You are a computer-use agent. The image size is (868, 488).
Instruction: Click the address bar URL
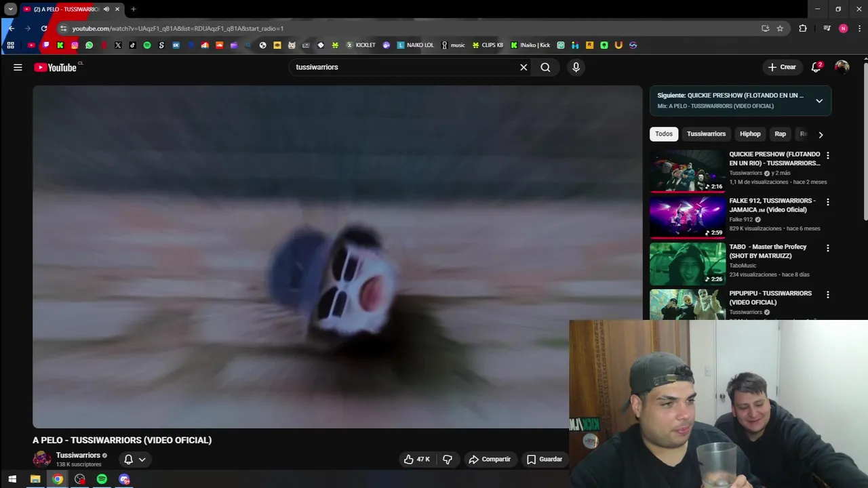pyautogui.click(x=178, y=28)
